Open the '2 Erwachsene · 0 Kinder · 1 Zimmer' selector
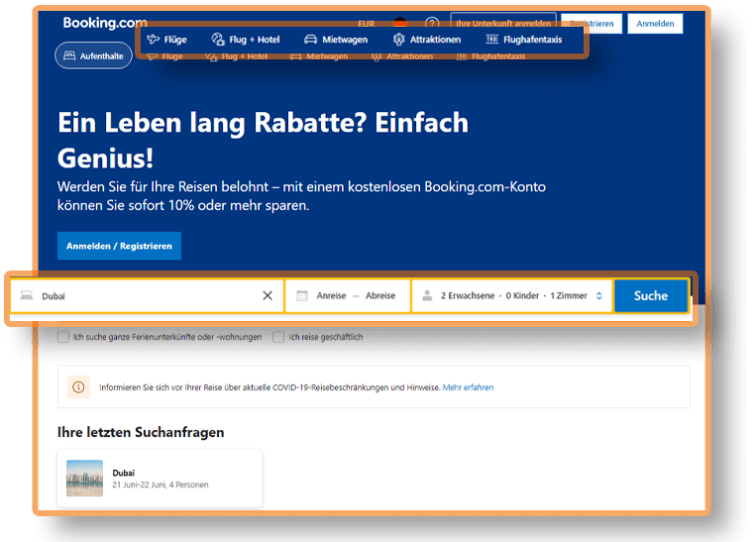Image resolution: width=756 pixels, height=542 pixels. (x=512, y=295)
